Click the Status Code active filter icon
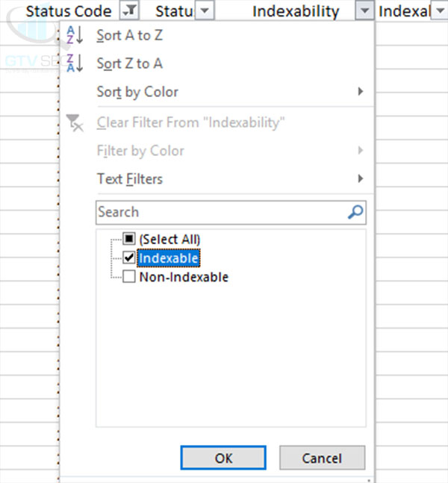Image resolution: width=448 pixels, height=483 pixels. click(128, 10)
